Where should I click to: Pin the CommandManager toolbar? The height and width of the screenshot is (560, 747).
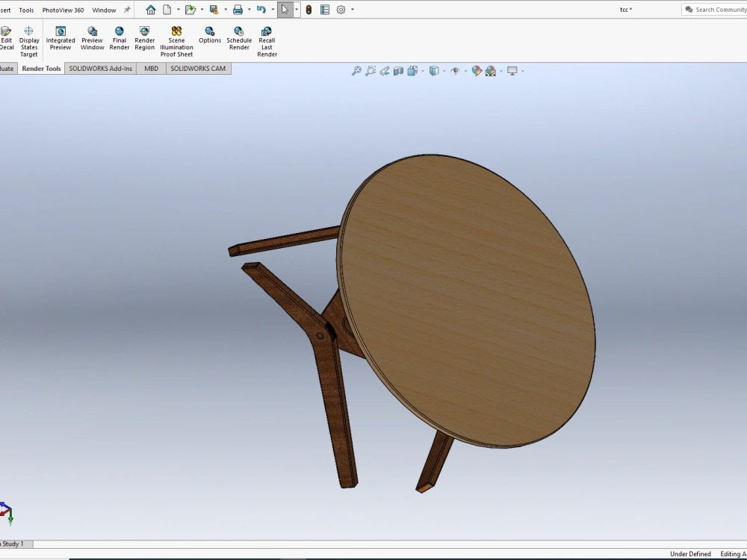(x=125, y=10)
